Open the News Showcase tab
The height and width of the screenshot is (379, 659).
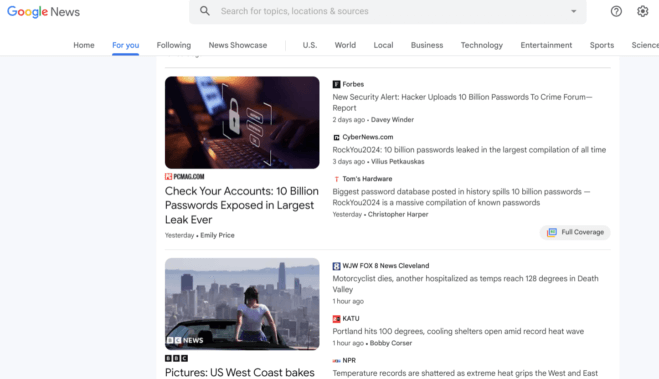coord(237,45)
